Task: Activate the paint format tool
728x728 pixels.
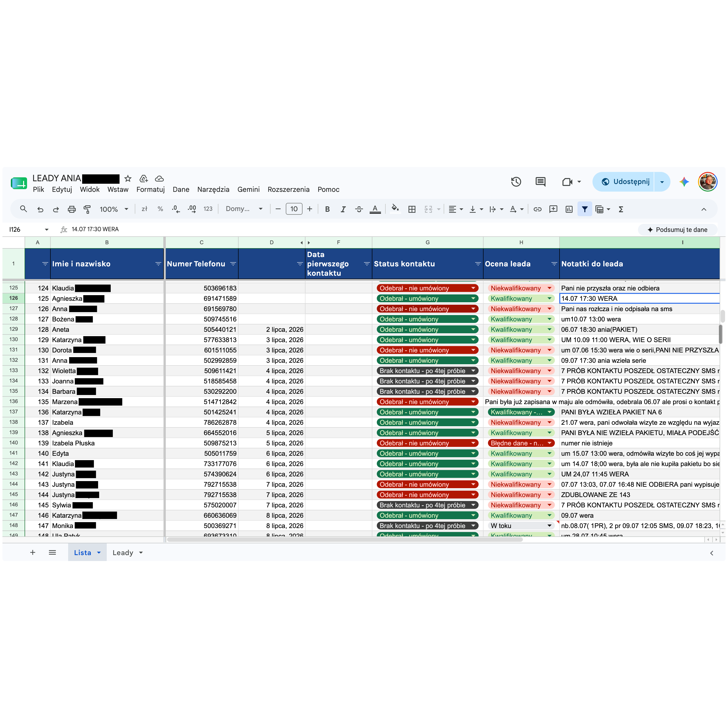Action: point(87,209)
